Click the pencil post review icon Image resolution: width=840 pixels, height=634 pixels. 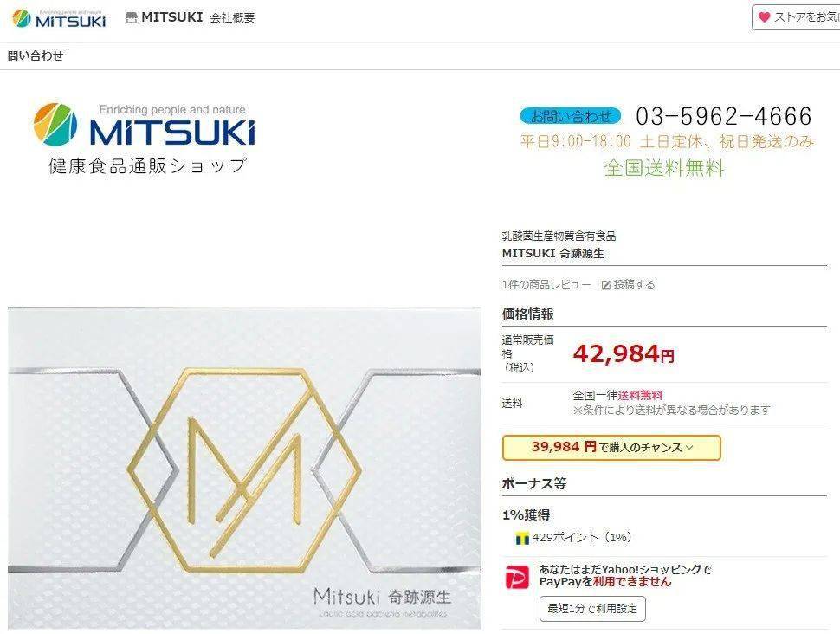(606, 285)
